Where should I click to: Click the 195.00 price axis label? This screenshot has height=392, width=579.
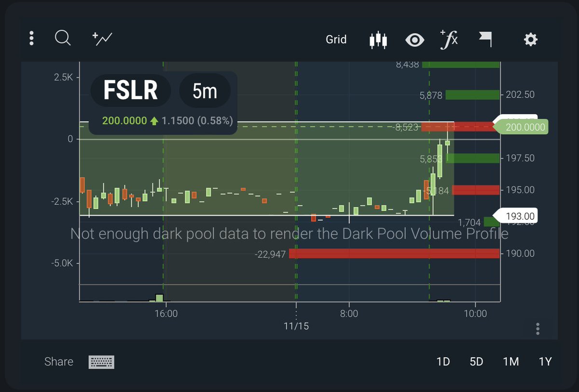point(520,190)
